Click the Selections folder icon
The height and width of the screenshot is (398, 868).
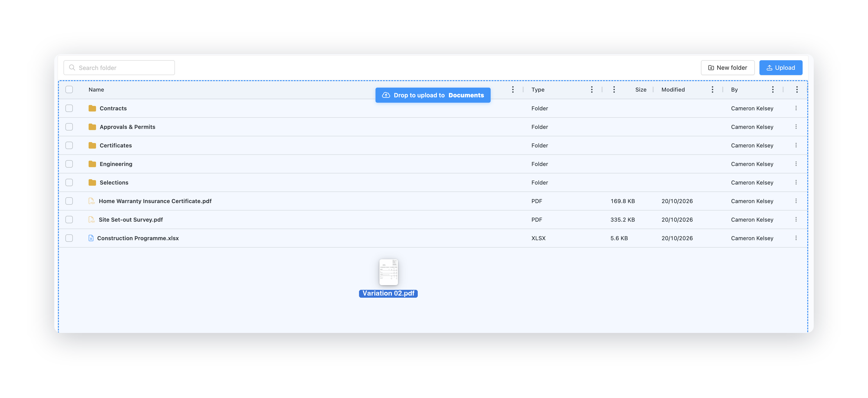coord(92,182)
